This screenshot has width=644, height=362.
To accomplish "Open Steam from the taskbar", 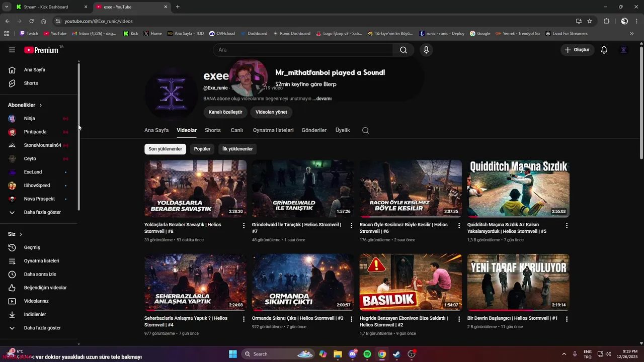I will [397, 354].
